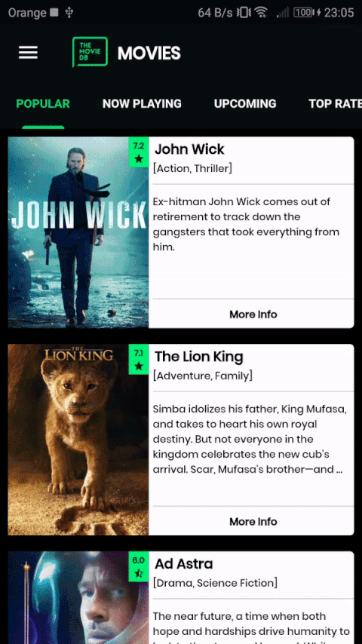
Task: Tap the John Wick poster image
Action: [x=78, y=232]
